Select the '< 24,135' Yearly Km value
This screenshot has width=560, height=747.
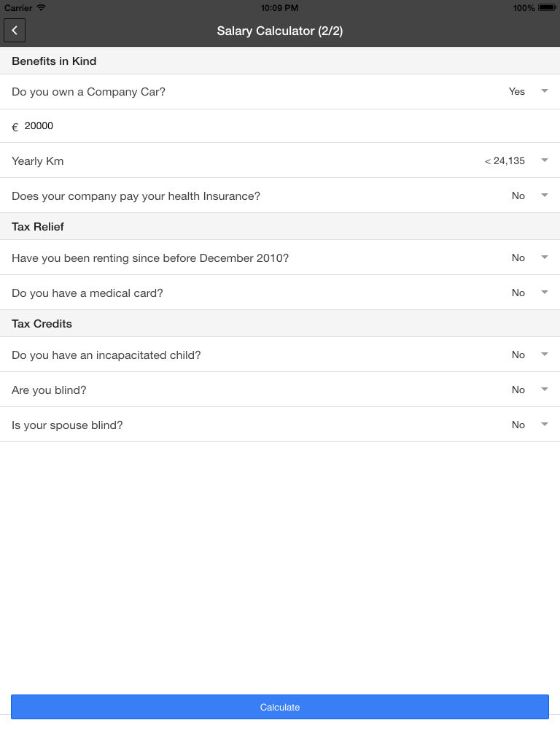point(505,161)
